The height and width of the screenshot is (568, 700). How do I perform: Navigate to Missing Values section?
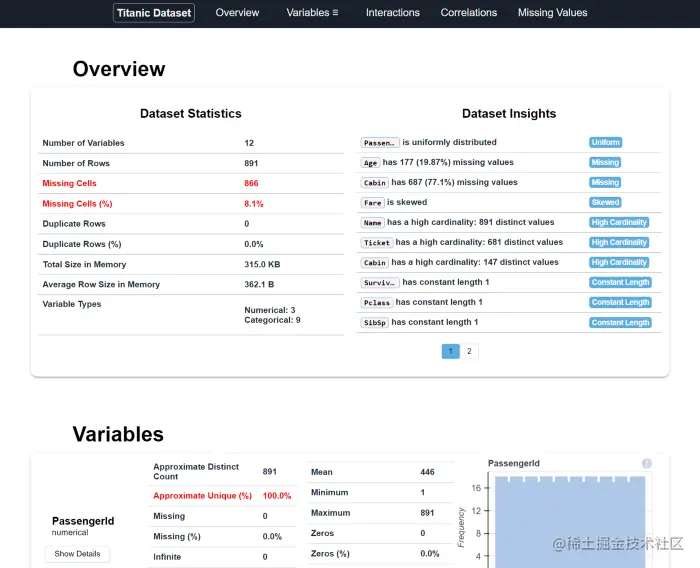[552, 13]
